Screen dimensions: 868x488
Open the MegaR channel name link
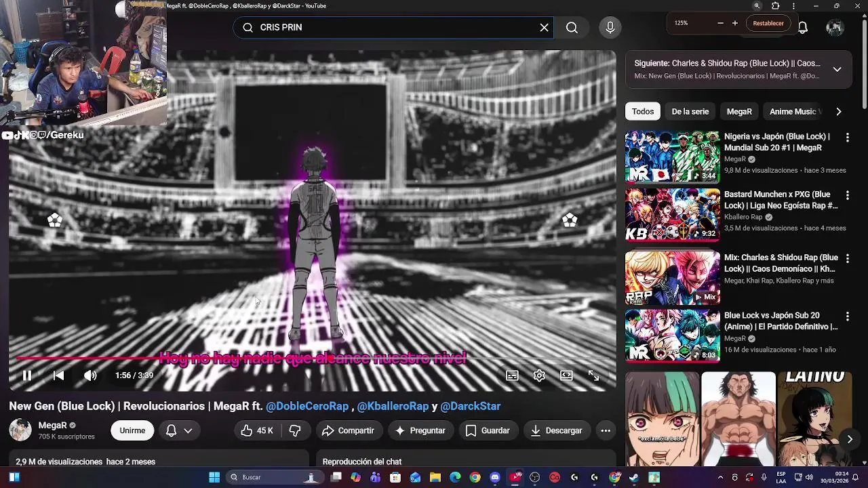tap(53, 425)
